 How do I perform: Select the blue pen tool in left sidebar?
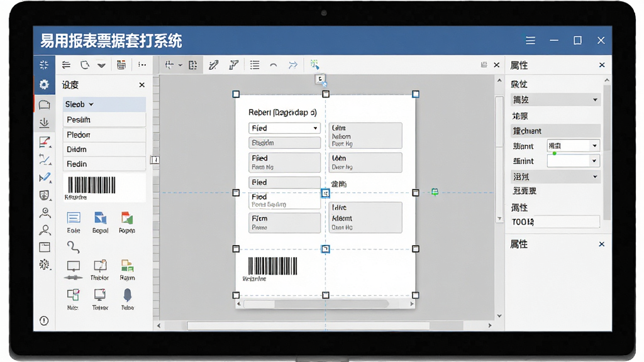tap(45, 177)
